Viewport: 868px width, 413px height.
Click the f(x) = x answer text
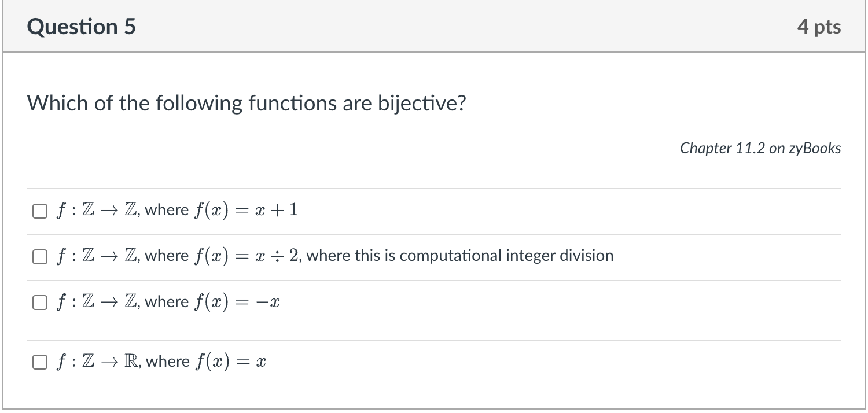point(162,362)
